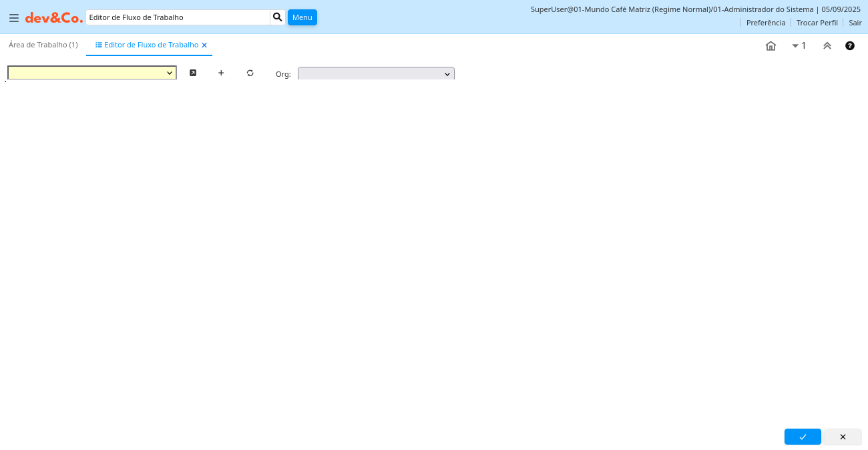This screenshot has width=868, height=450.
Task: Open help via question mark icon
Action: (849, 45)
